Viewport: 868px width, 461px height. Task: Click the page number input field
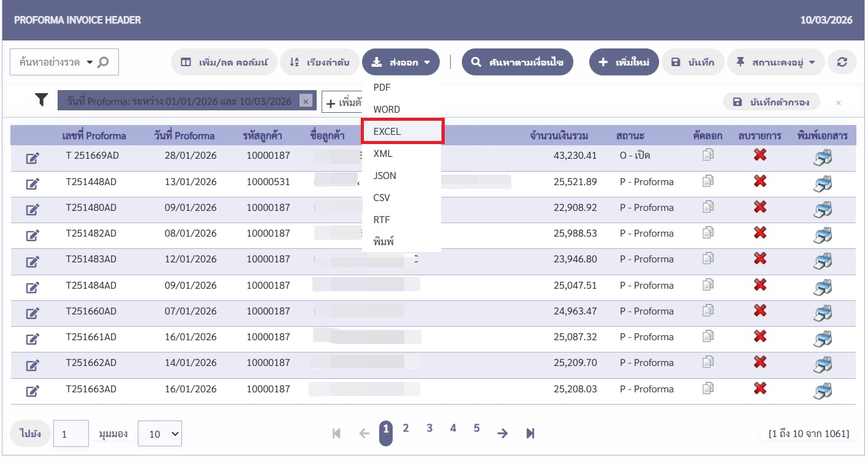pos(71,433)
